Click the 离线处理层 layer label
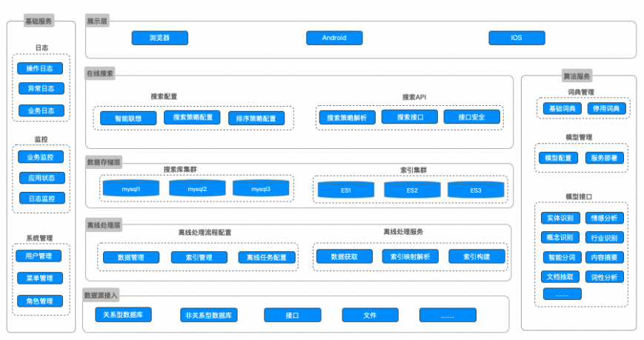 click(x=104, y=225)
